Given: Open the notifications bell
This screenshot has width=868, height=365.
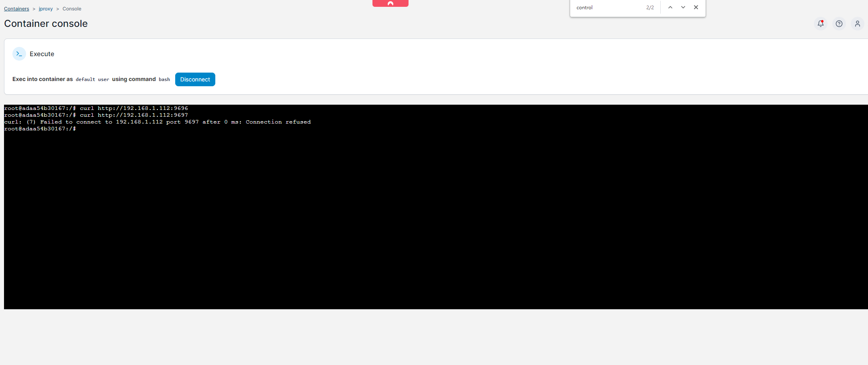Looking at the screenshot, I should point(821,24).
